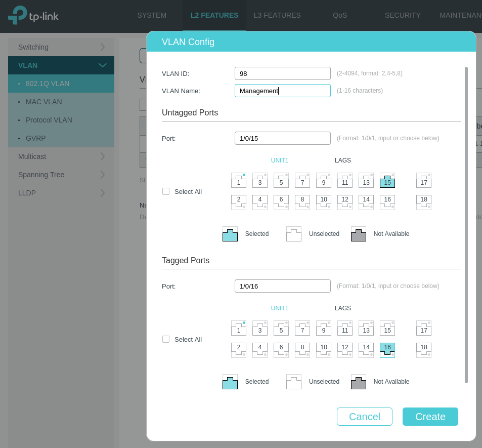Toggle port 12 in Tagged Ports grid
Viewport: 482px width, 448px height.
(345, 350)
